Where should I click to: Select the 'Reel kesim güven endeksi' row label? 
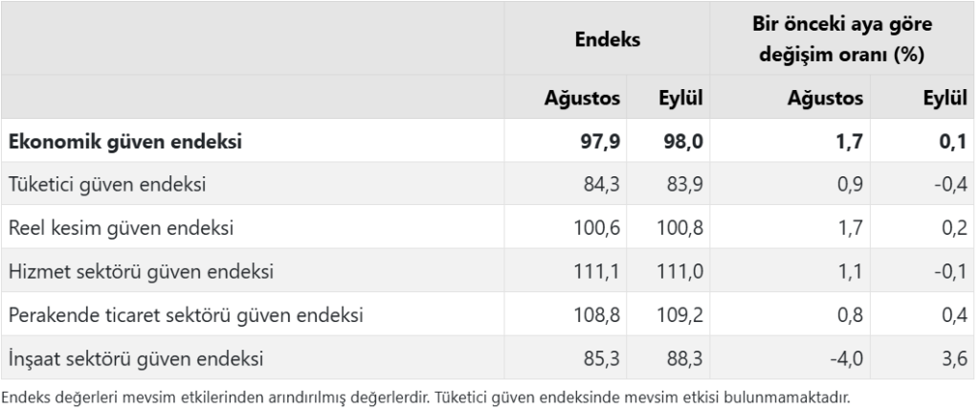click(x=121, y=228)
